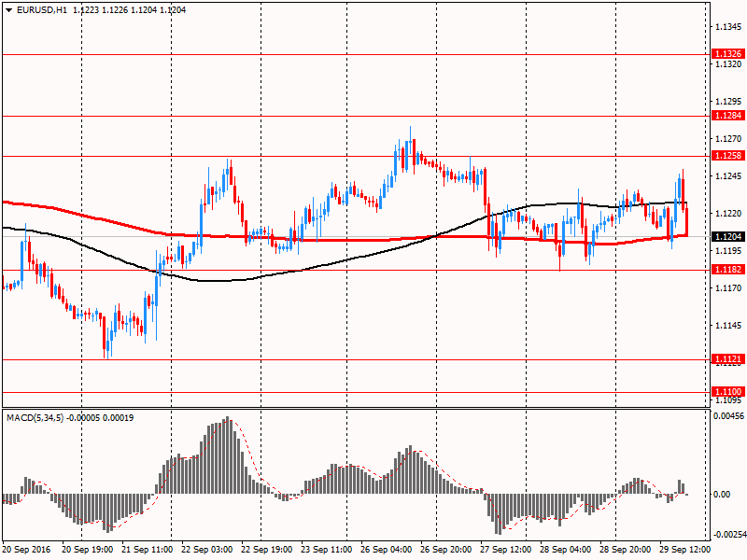Select the 20 Sep 2016 time axis label
Image resolution: width=747 pixels, height=560 pixels.
[x=26, y=550]
